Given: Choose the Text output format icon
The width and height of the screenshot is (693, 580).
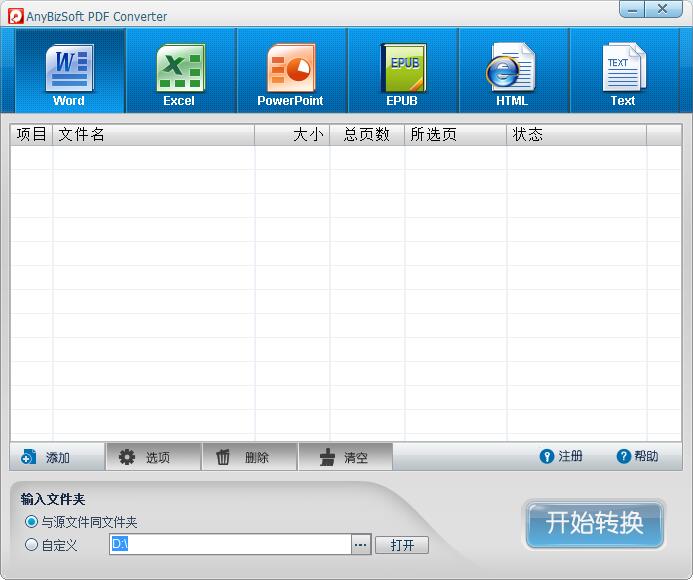Looking at the screenshot, I should point(624,71).
